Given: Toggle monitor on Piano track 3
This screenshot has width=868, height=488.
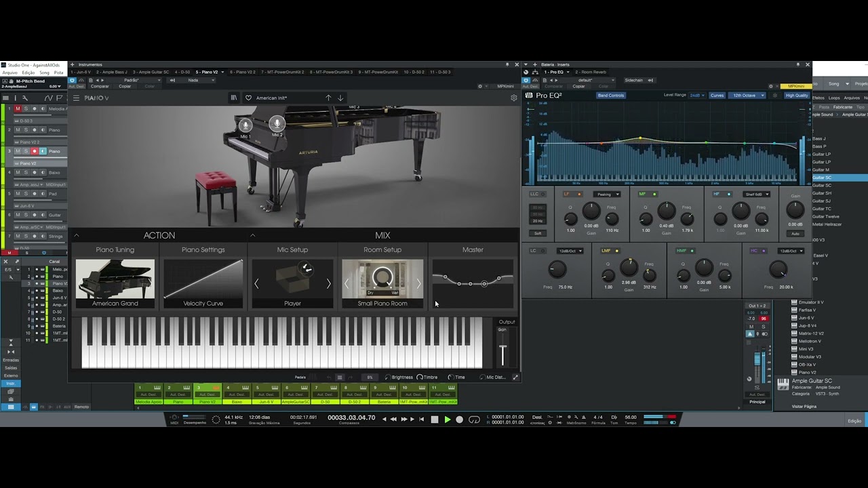Looking at the screenshot, I should coord(43,151).
